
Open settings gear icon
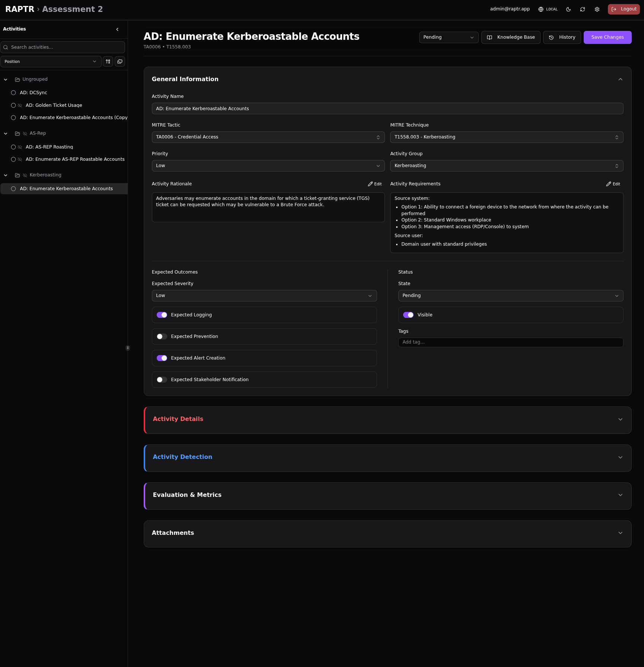click(597, 9)
